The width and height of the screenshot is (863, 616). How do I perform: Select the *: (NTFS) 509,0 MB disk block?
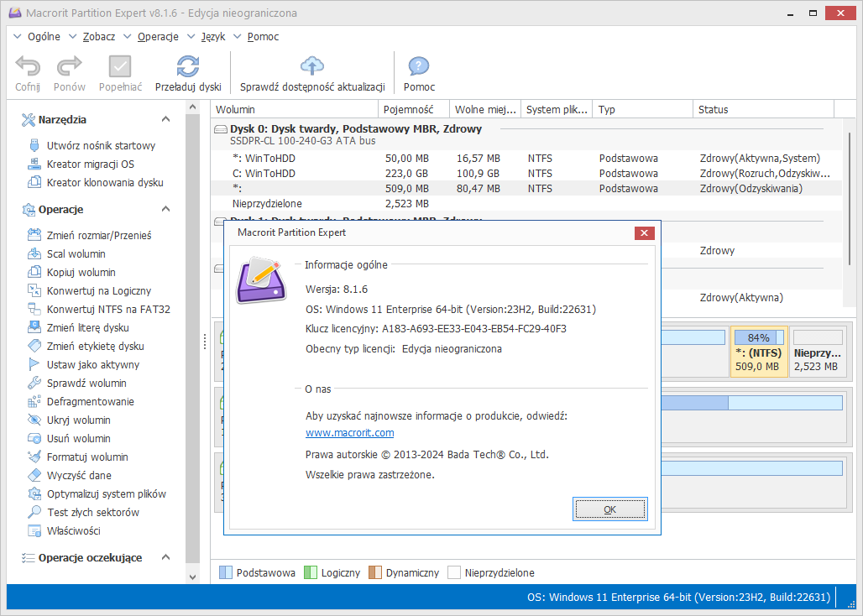759,352
